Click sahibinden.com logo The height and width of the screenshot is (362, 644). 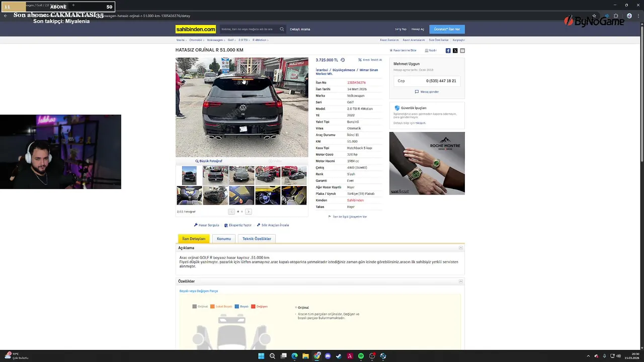coord(196,29)
